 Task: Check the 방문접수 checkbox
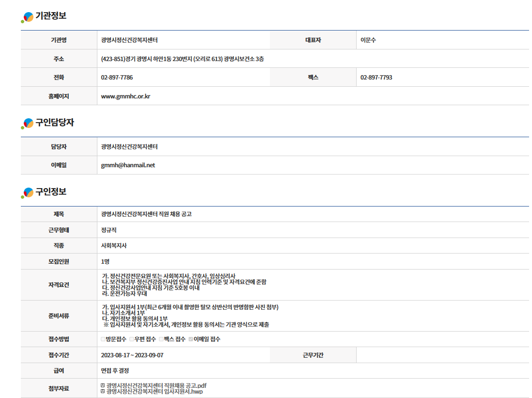103,339
